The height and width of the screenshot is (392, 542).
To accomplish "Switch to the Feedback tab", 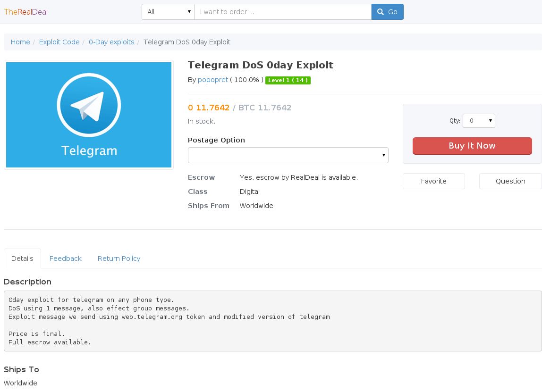I will (66, 259).
